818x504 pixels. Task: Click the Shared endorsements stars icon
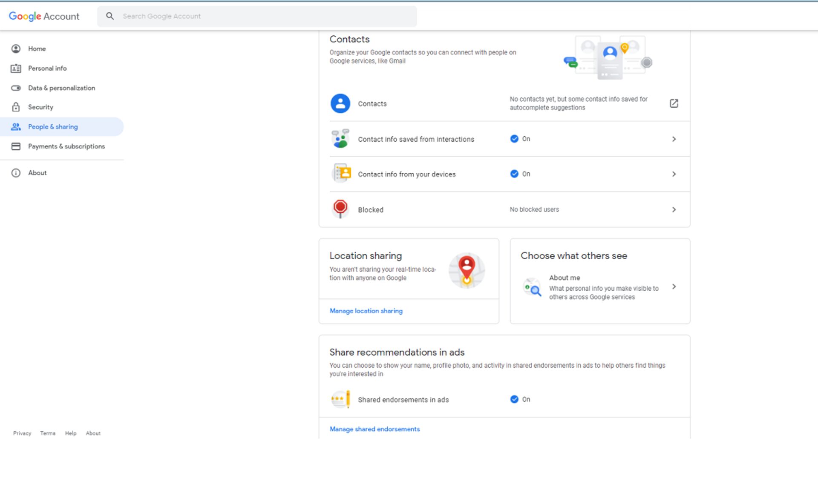point(340,399)
